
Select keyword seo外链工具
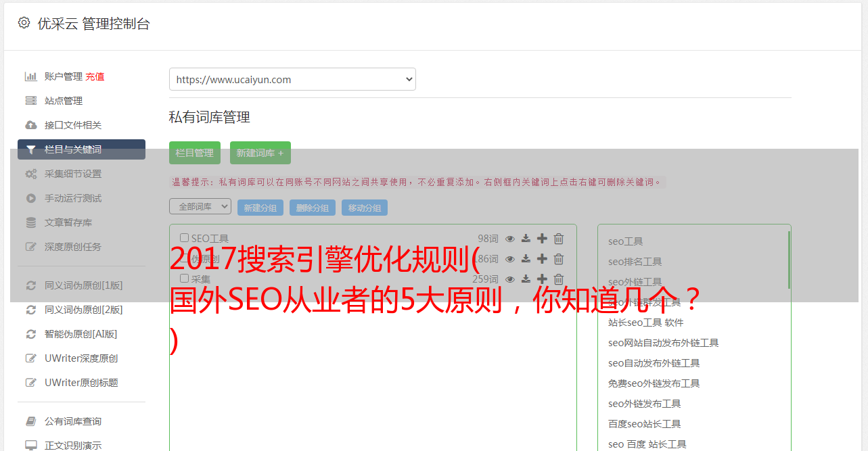coord(635,282)
